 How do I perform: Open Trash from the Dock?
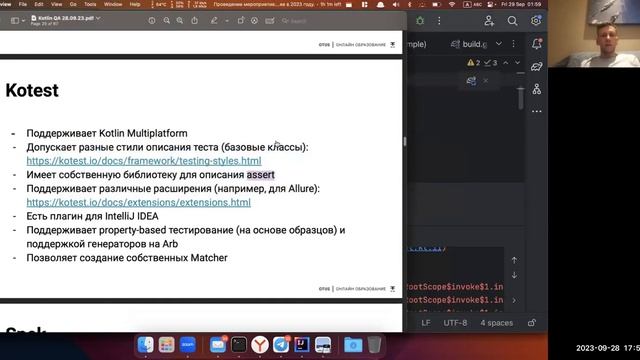click(x=374, y=344)
